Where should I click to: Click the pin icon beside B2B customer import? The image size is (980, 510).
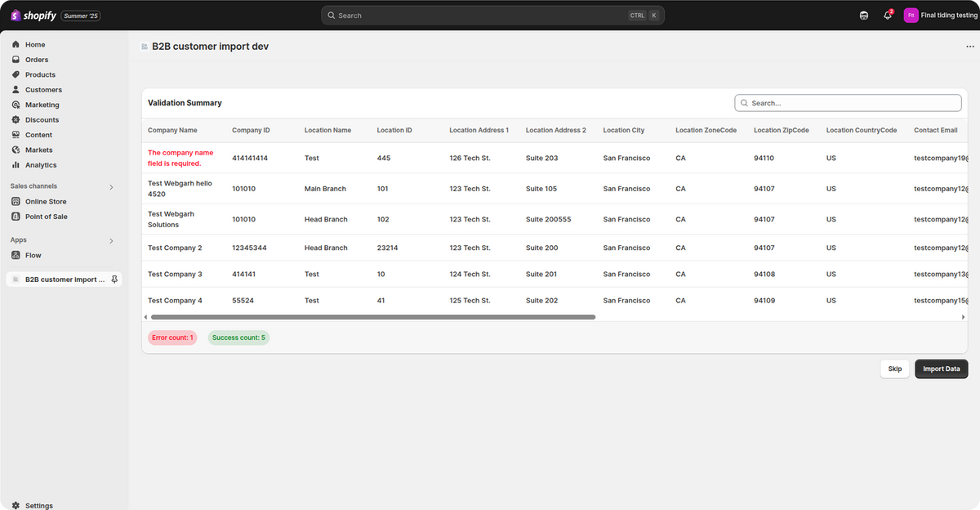pos(114,280)
